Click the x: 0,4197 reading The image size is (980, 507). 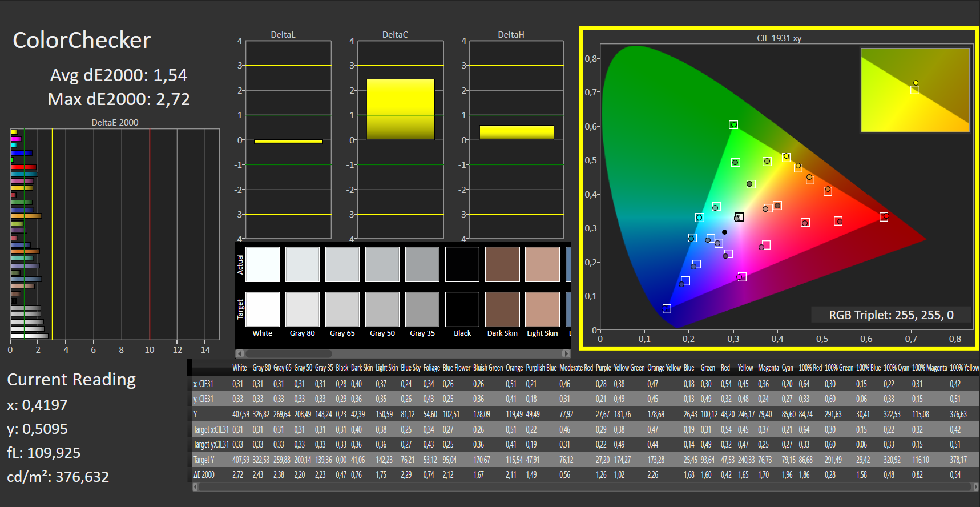(x=37, y=405)
